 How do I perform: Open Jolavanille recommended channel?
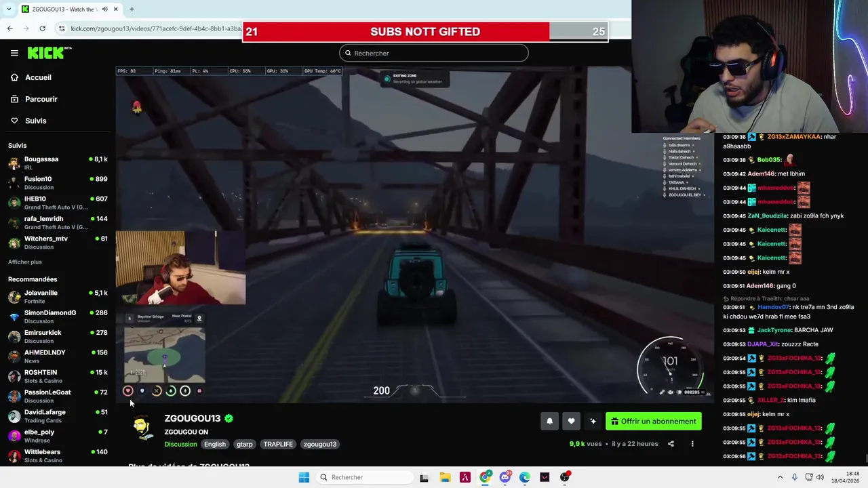pyautogui.click(x=58, y=297)
